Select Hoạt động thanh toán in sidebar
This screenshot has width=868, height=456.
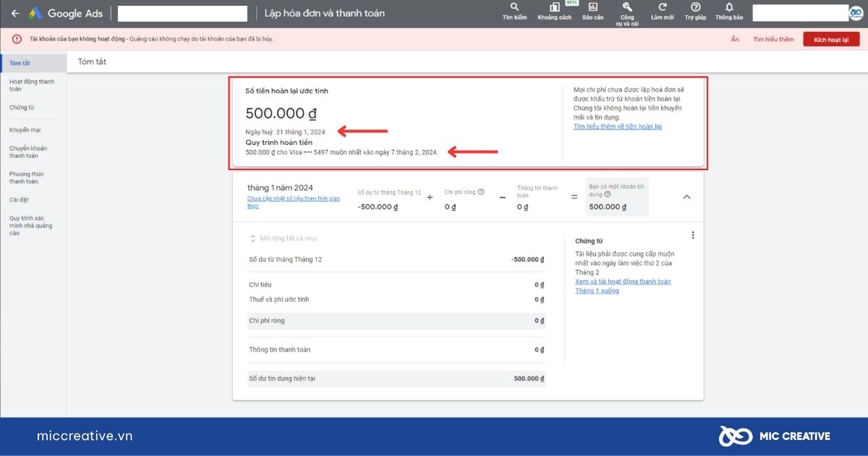[32, 85]
